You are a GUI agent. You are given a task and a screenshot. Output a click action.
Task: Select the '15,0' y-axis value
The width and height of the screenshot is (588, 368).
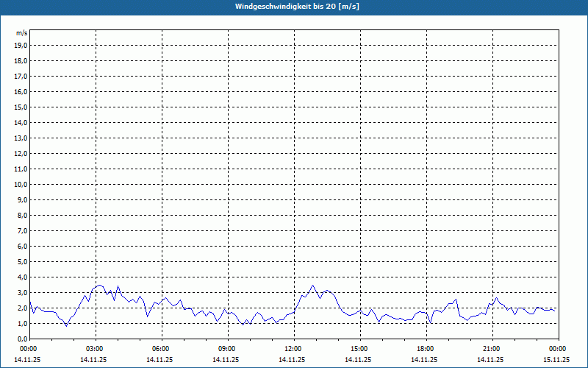21,107
